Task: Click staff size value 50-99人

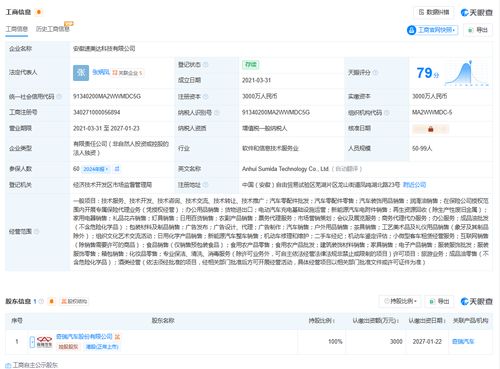Action: 422,148
